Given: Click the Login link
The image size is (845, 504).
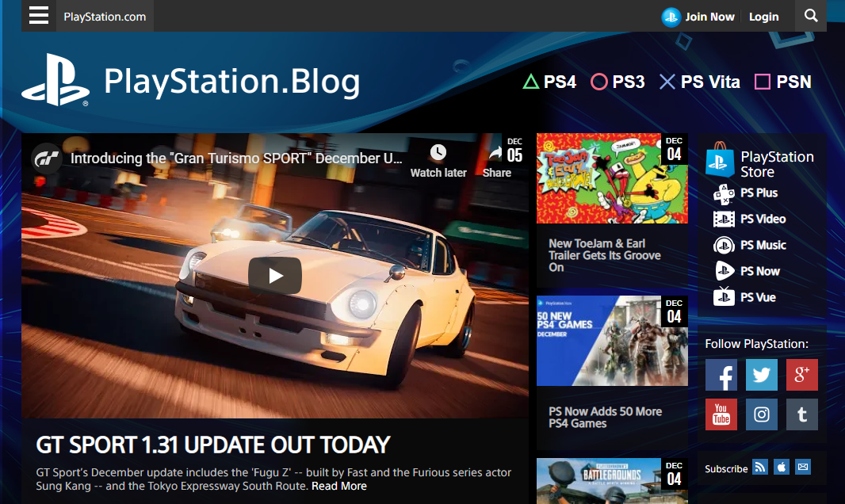Looking at the screenshot, I should point(763,17).
